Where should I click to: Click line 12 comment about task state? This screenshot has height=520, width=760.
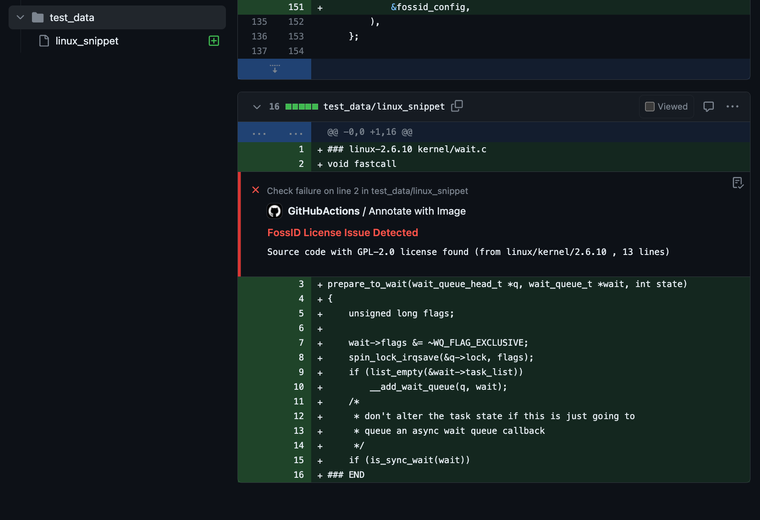tap(494, 416)
